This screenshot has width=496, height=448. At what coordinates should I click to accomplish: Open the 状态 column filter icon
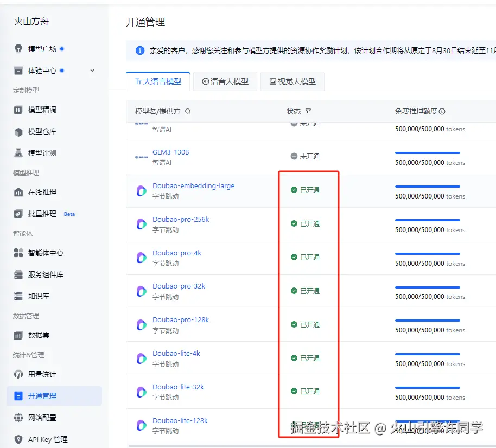tap(308, 111)
